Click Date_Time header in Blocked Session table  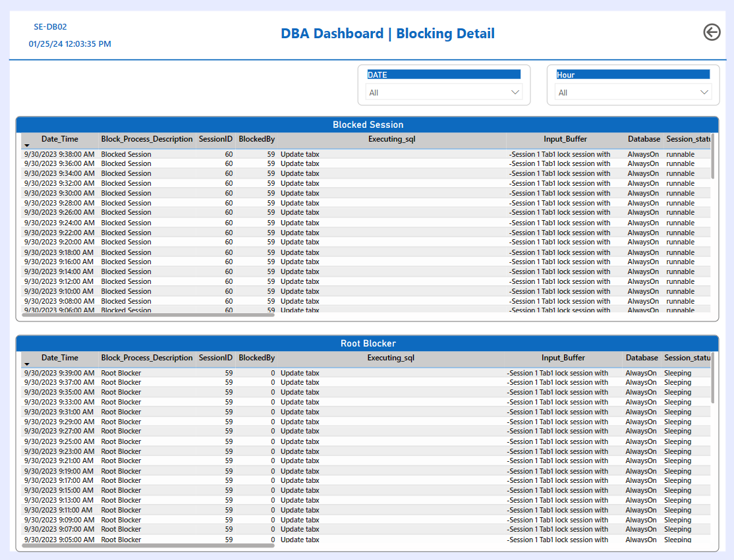[x=59, y=139]
